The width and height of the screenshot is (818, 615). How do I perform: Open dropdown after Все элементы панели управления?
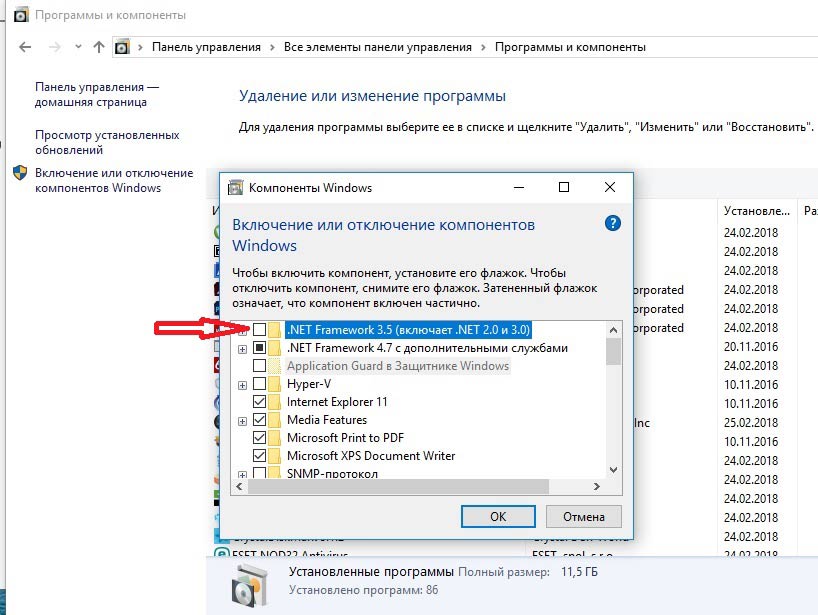(x=483, y=47)
